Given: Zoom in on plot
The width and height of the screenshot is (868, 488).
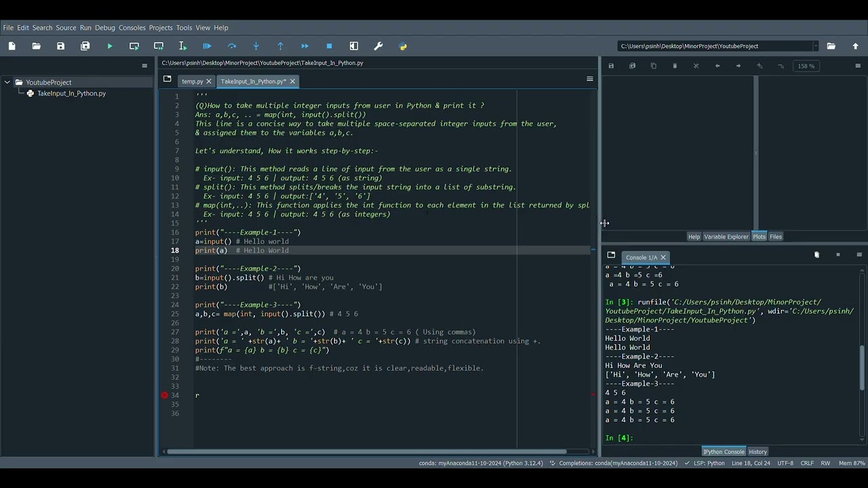Looking at the screenshot, I should click(x=759, y=66).
